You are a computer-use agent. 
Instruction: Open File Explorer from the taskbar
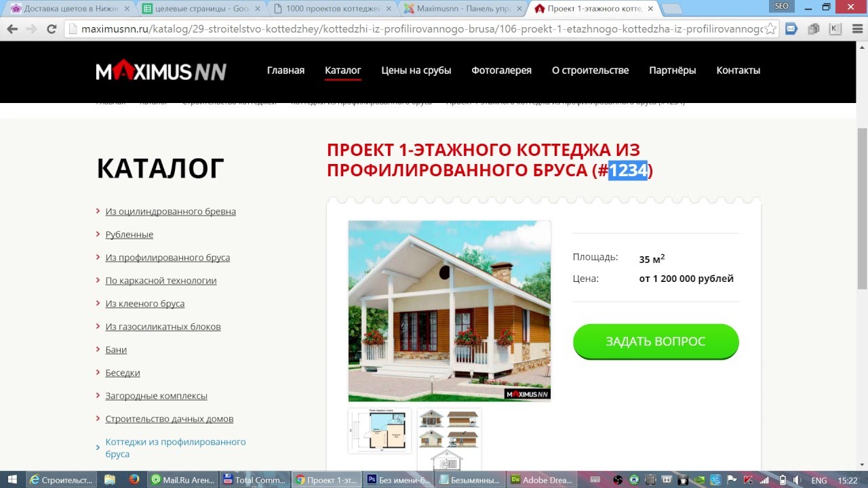pos(110,479)
